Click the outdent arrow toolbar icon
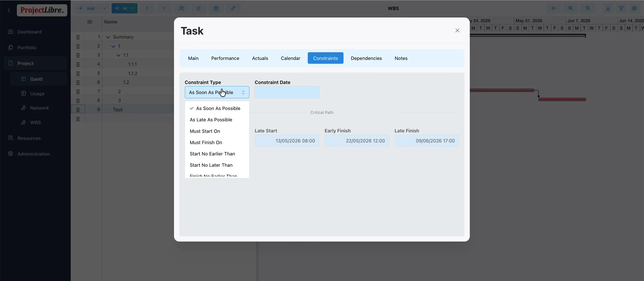 tap(164, 8)
